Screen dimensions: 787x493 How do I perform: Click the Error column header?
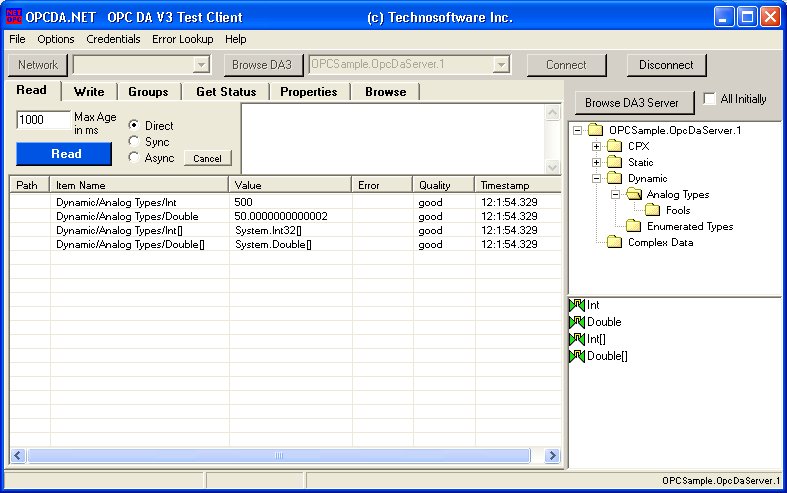[382, 185]
